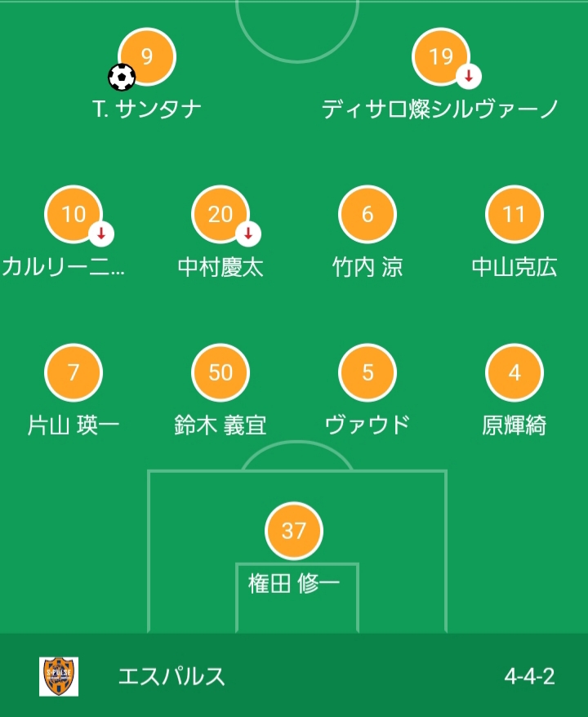Select player number 19 circle
Screen dimensions: 588x717
coord(441,56)
